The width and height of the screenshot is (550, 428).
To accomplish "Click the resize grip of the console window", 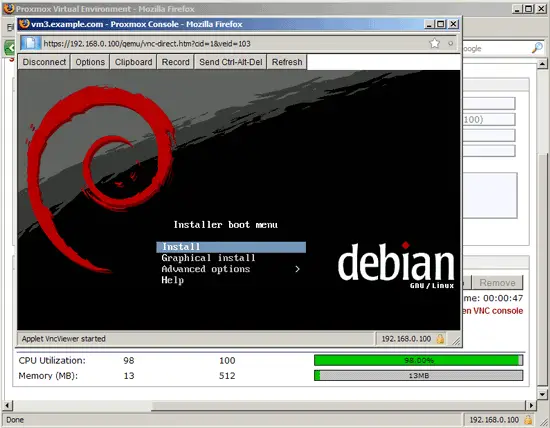I will tap(456, 341).
